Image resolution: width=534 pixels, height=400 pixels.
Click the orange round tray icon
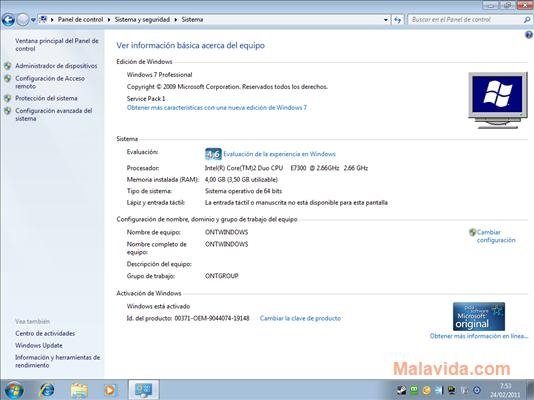426,390
